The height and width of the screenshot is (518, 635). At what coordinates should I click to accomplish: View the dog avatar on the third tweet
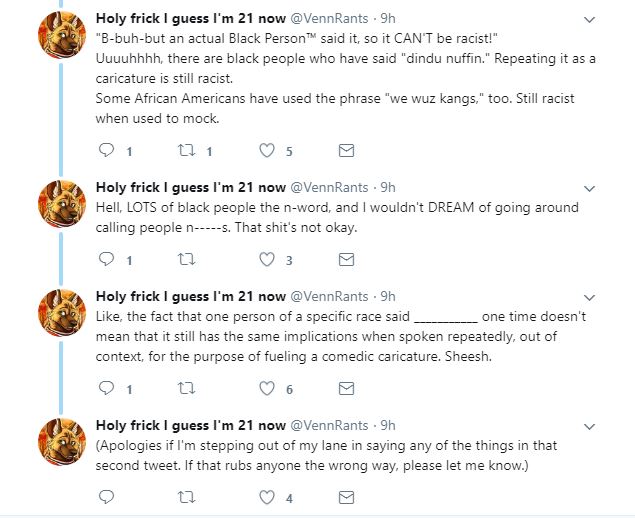point(62,313)
